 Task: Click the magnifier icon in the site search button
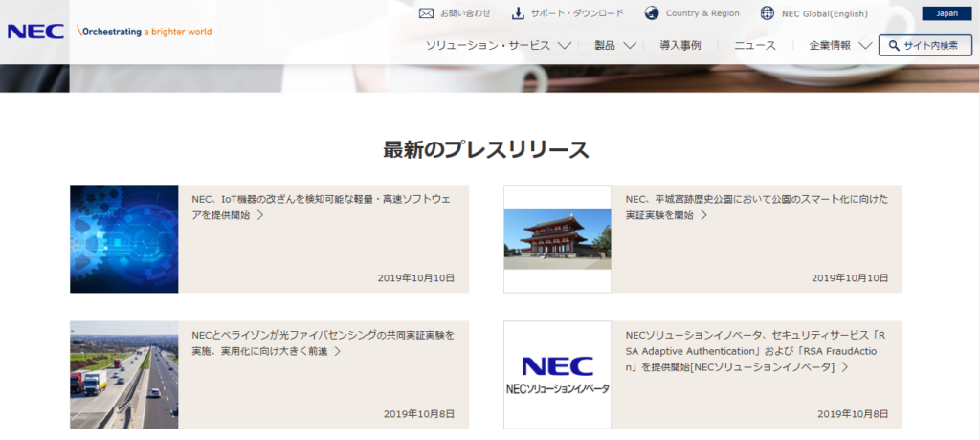pos(894,46)
